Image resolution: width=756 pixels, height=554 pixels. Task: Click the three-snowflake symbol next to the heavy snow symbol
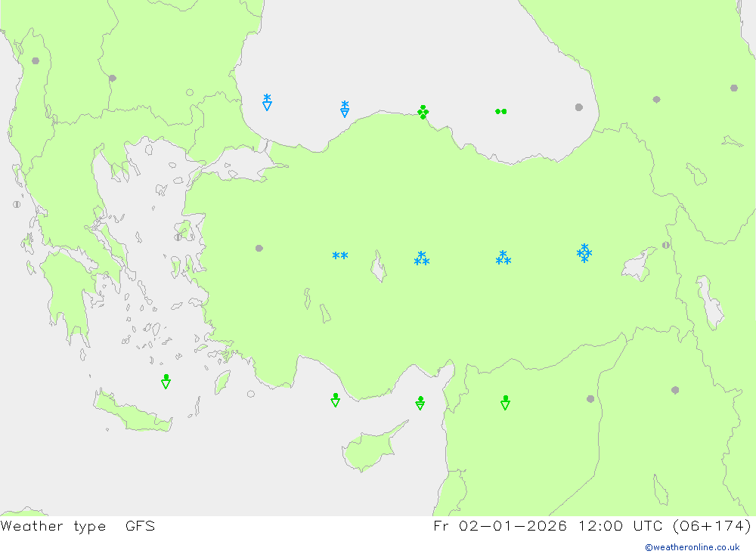point(503,258)
